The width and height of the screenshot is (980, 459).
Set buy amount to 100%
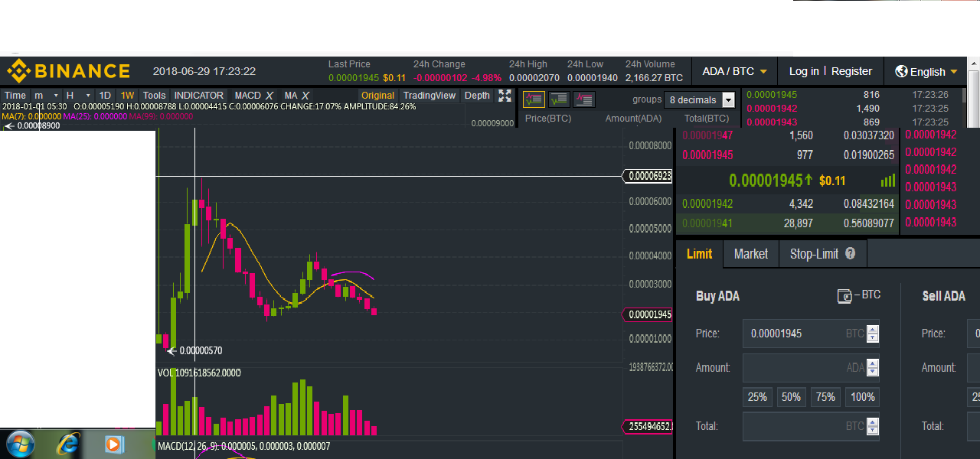coord(863,397)
